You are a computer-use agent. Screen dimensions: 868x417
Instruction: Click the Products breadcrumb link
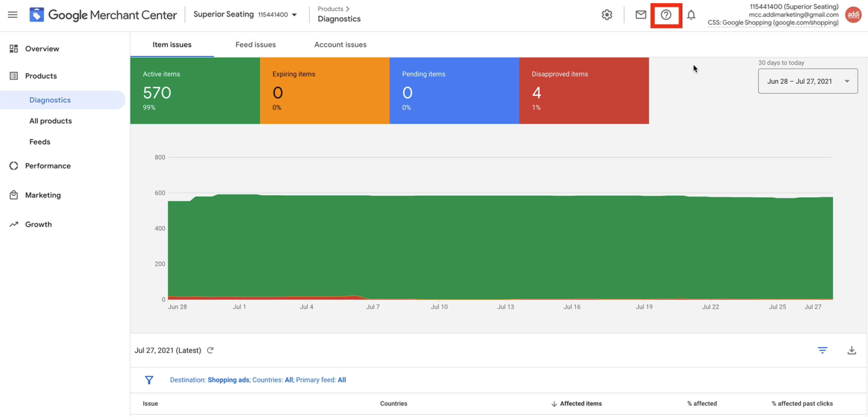point(330,9)
